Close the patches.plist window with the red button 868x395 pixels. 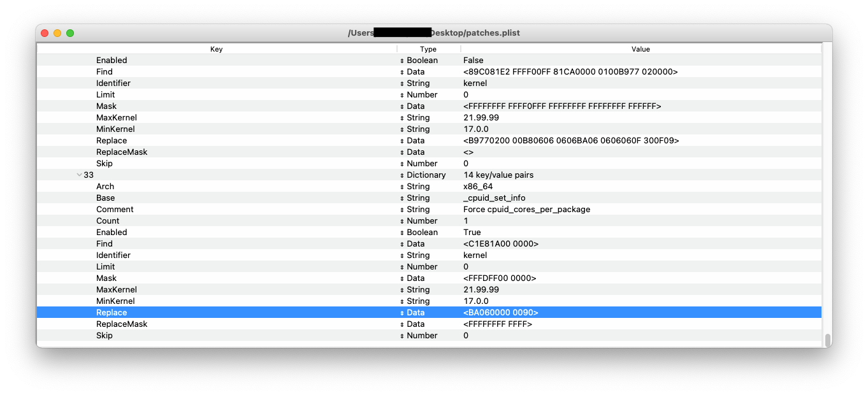45,33
